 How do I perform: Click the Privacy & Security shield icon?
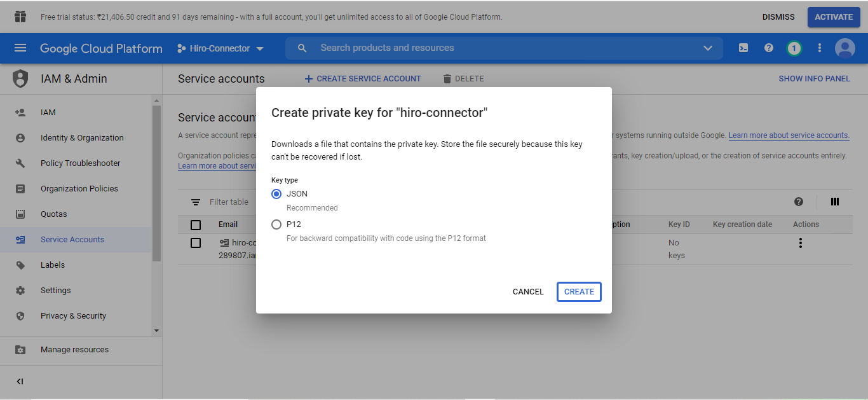20,316
